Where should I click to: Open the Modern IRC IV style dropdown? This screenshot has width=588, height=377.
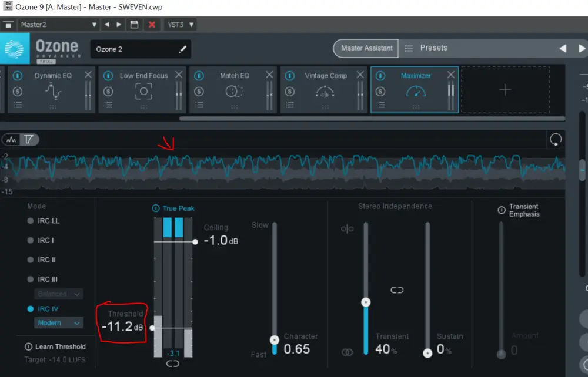58,323
